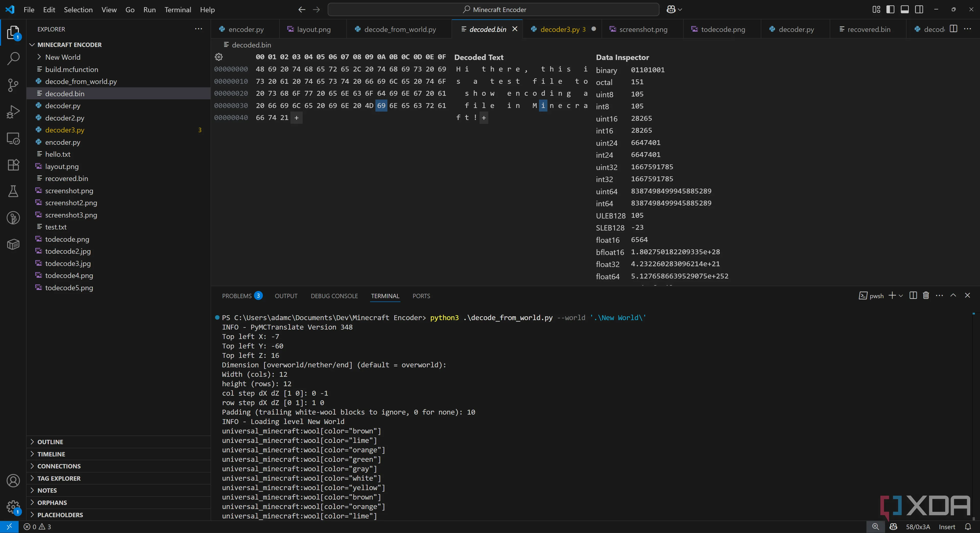Screen dimensions: 980x533
Task: Open Source Control view
Action: click(13, 85)
